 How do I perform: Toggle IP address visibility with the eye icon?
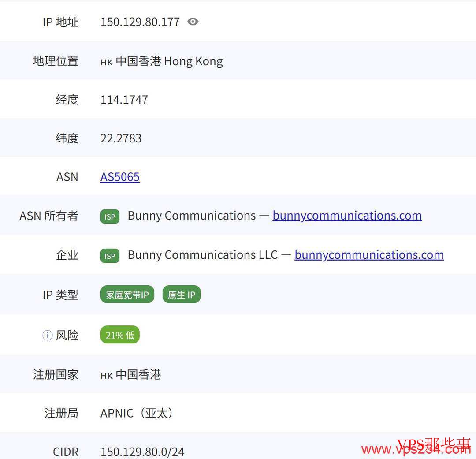pos(193,22)
